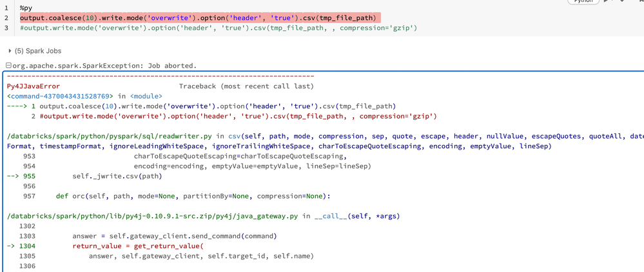Click the Python language badge
Viewport: 644px width, 272px height.
(x=582, y=2)
